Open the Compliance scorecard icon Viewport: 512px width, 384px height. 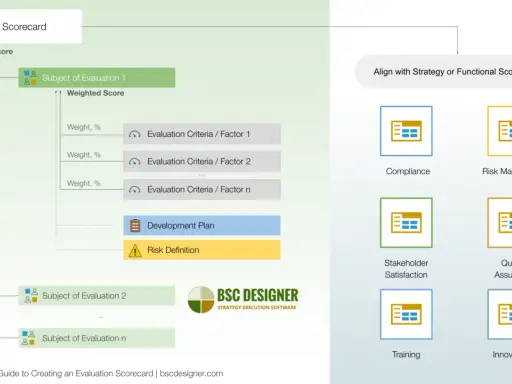tap(406, 131)
